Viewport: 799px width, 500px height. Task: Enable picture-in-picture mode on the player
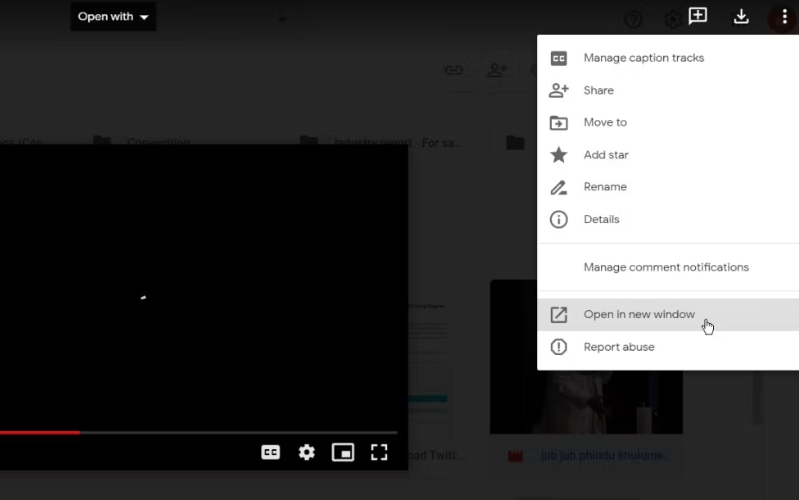click(343, 452)
